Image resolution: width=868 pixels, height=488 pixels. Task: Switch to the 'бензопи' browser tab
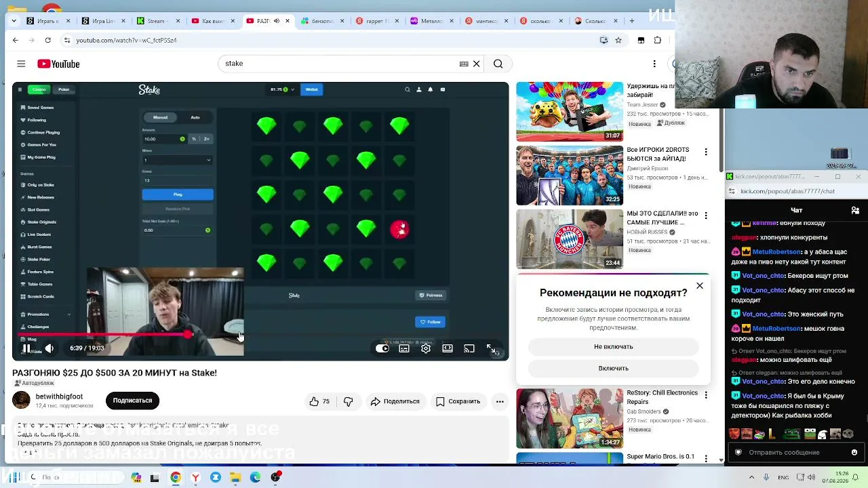323,21
